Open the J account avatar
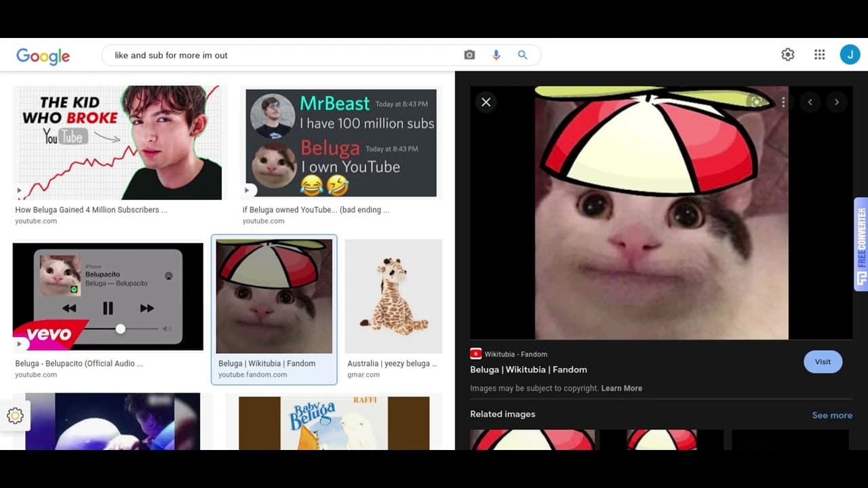The image size is (868, 488). [850, 55]
